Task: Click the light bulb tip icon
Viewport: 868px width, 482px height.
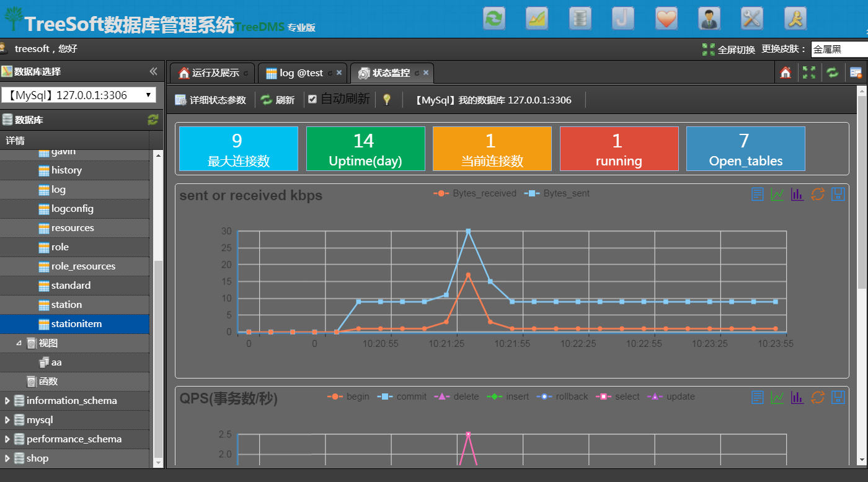Action: pos(387,100)
